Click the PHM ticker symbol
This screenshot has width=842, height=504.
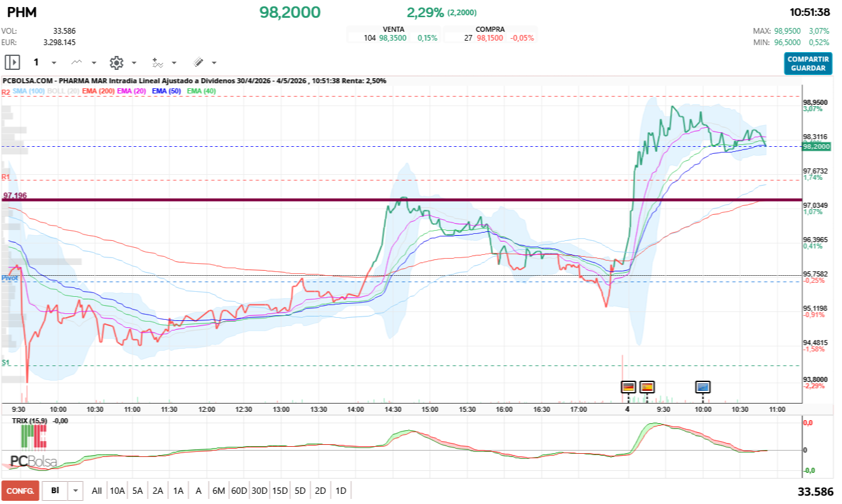pyautogui.click(x=22, y=12)
